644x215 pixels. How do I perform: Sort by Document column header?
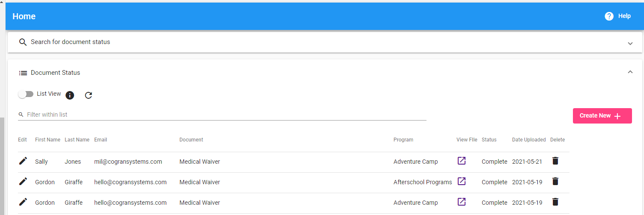(191, 140)
